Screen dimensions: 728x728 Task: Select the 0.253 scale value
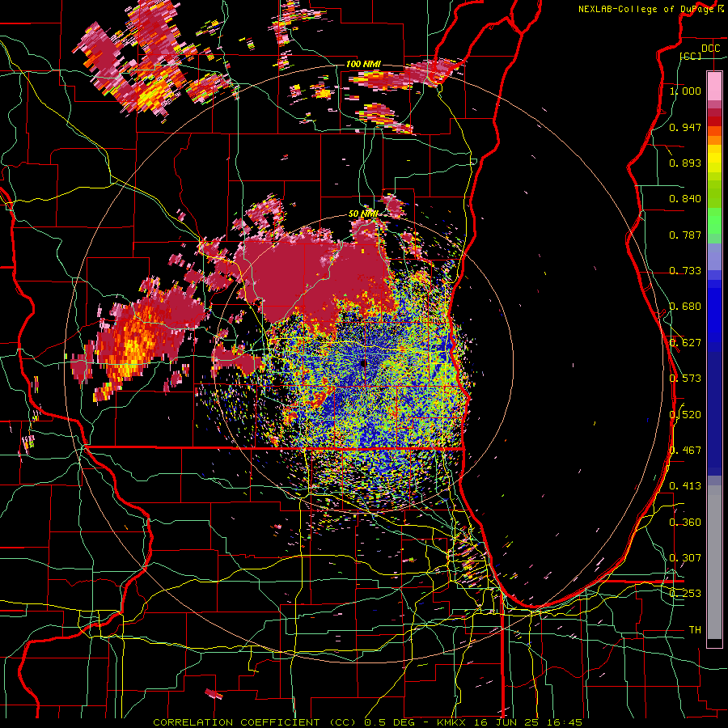[x=685, y=594]
